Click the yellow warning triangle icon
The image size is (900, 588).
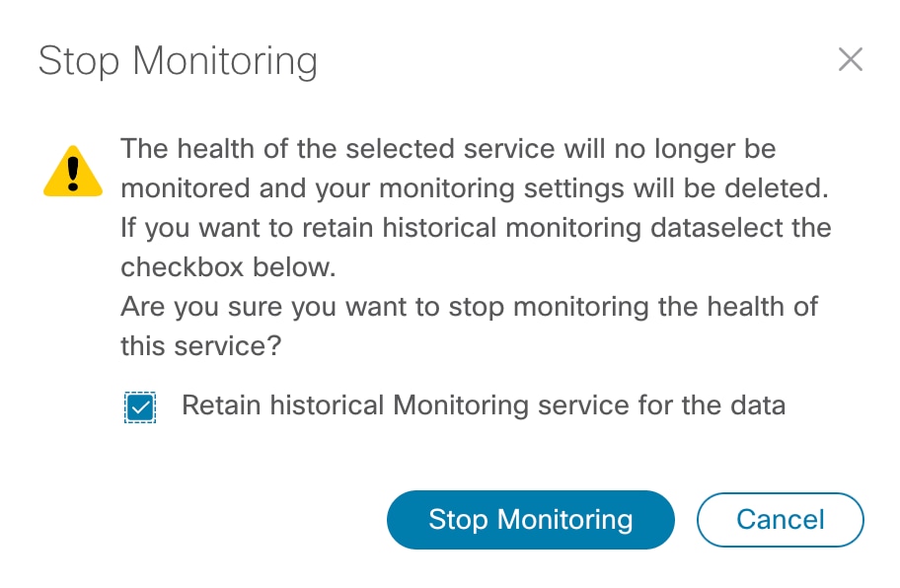coord(73,171)
